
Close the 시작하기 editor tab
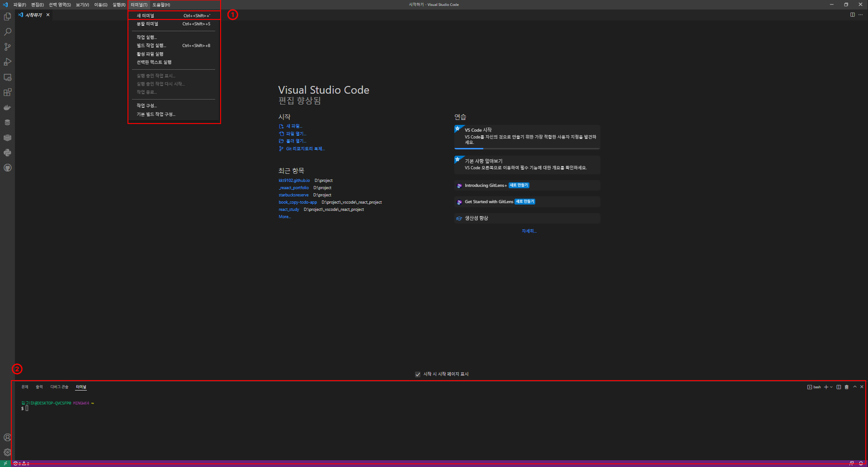click(48, 15)
